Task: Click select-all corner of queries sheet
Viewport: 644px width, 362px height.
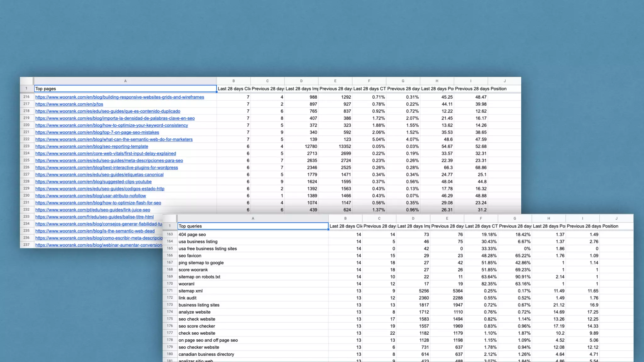Action: (x=169, y=218)
